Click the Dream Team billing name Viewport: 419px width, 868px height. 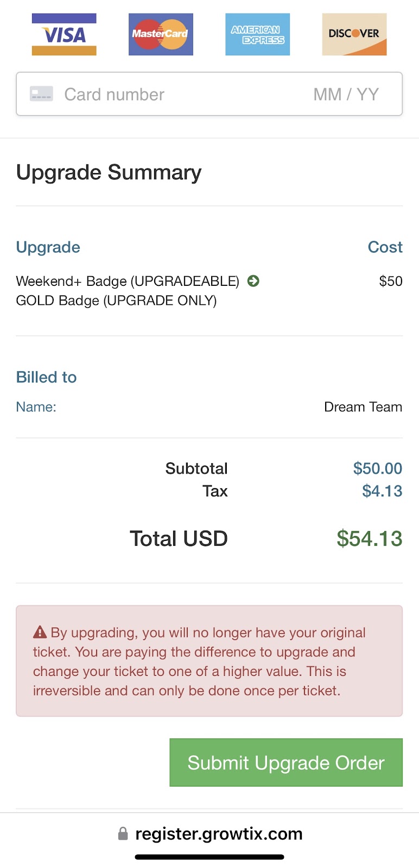pos(363,407)
